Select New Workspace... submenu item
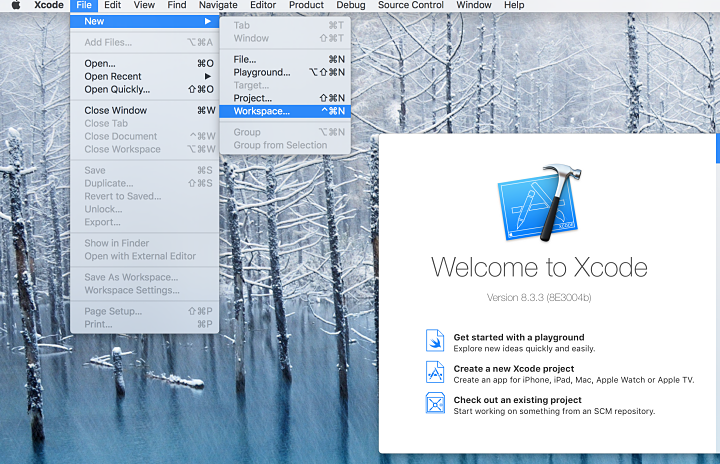The width and height of the screenshot is (720, 464). click(285, 111)
